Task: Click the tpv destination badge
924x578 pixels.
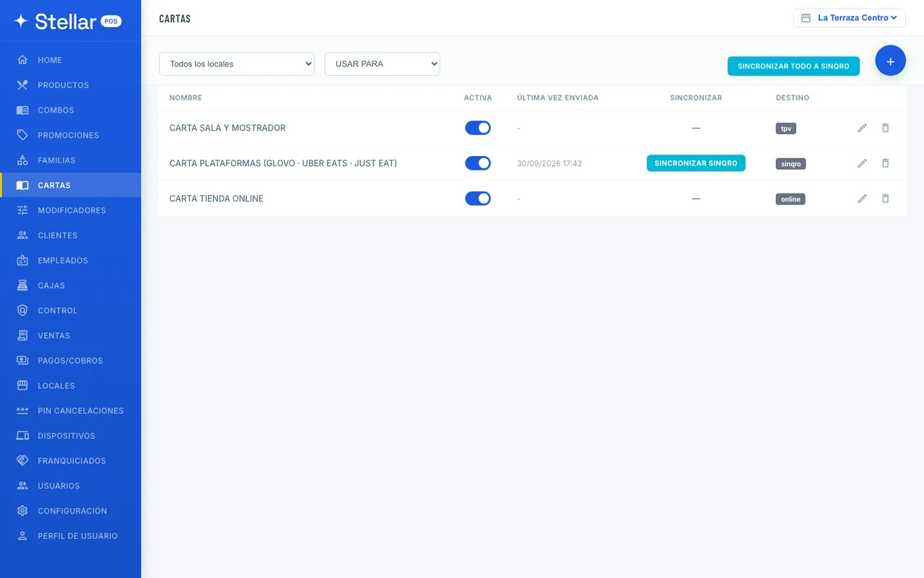Action: pyautogui.click(x=786, y=129)
